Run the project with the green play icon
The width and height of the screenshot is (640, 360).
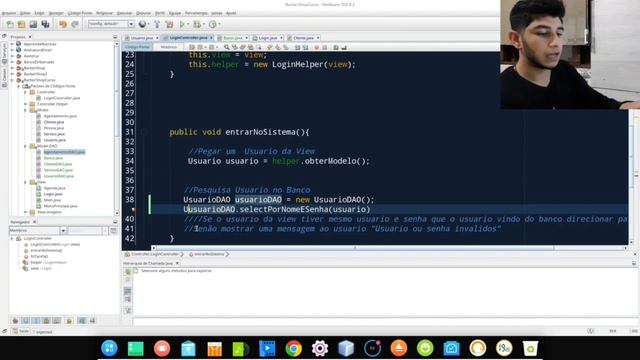[182, 24]
